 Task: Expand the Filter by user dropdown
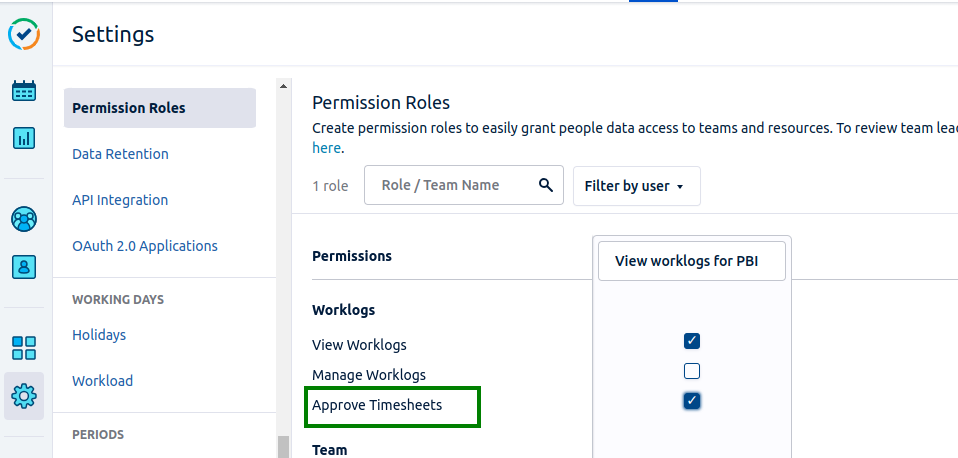(x=636, y=186)
